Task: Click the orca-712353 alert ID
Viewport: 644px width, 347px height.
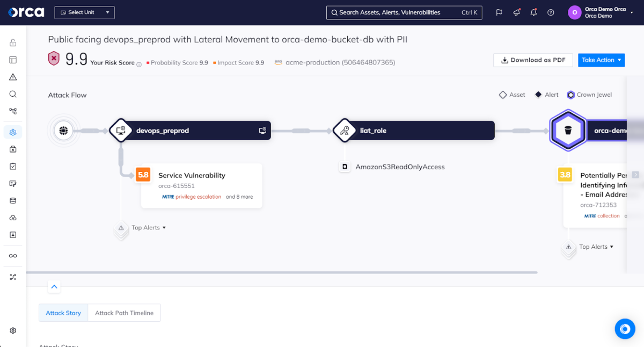Action: point(598,205)
